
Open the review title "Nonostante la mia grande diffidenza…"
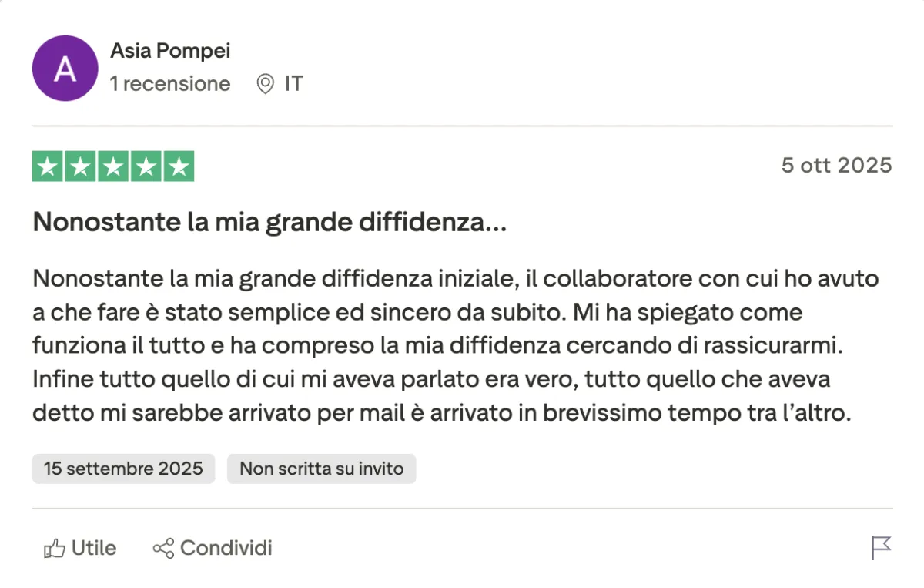(269, 223)
